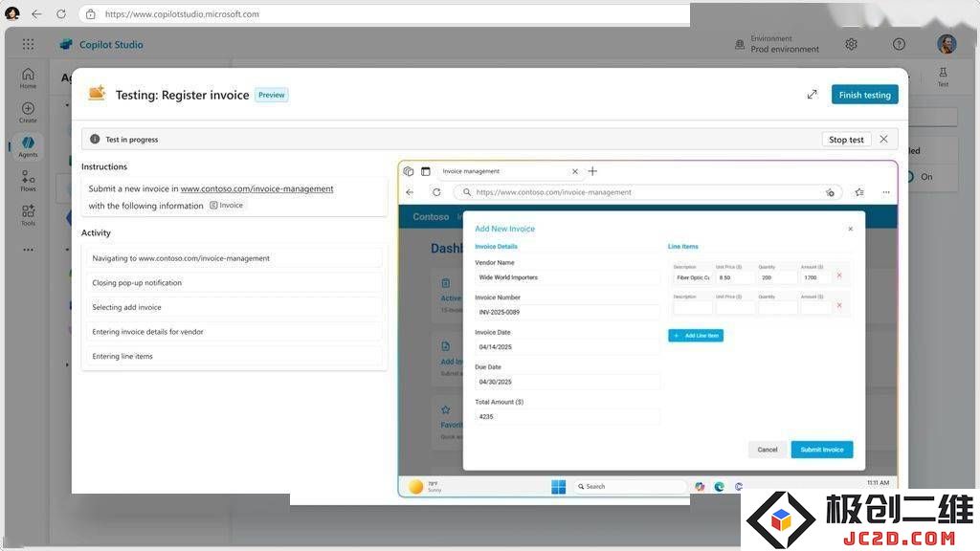Reload the Copilot Studio page
The image size is (980, 551).
(x=61, y=13)
